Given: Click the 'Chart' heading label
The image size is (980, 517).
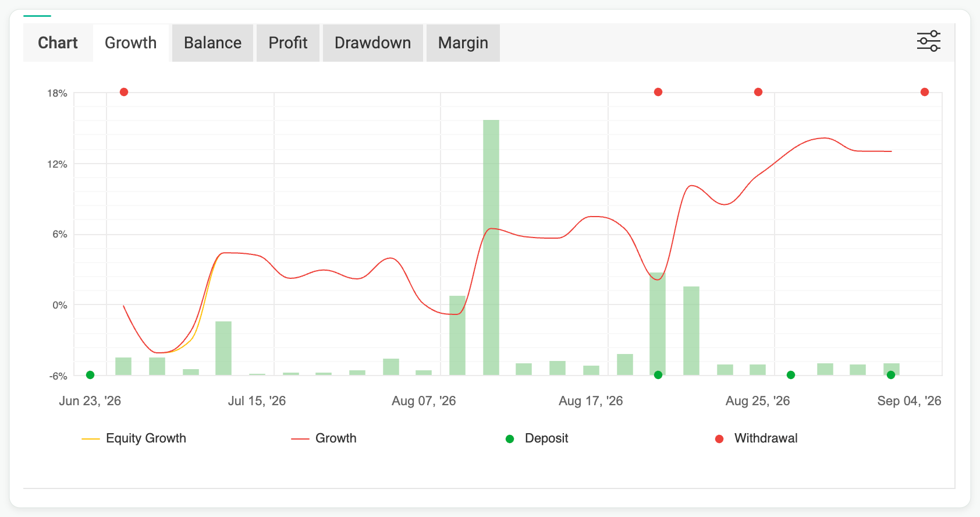Looking at the screenshot, I should click(x=58, y=43).
